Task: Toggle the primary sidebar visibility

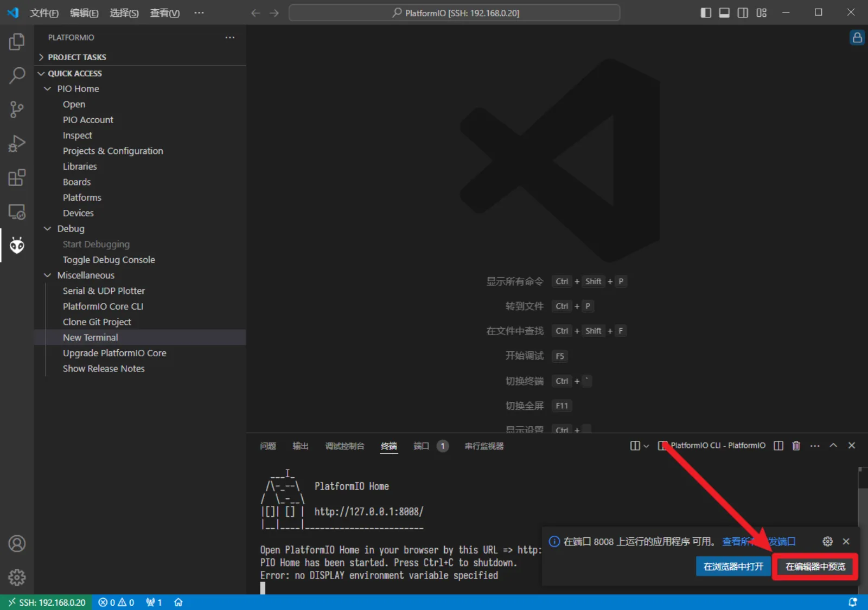Action: click(705, 12)
